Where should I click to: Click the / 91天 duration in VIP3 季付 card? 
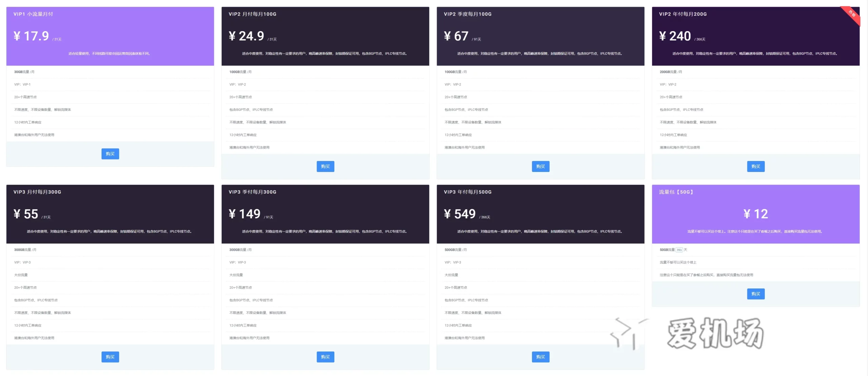pyautogui.click(x=269, y=217)
